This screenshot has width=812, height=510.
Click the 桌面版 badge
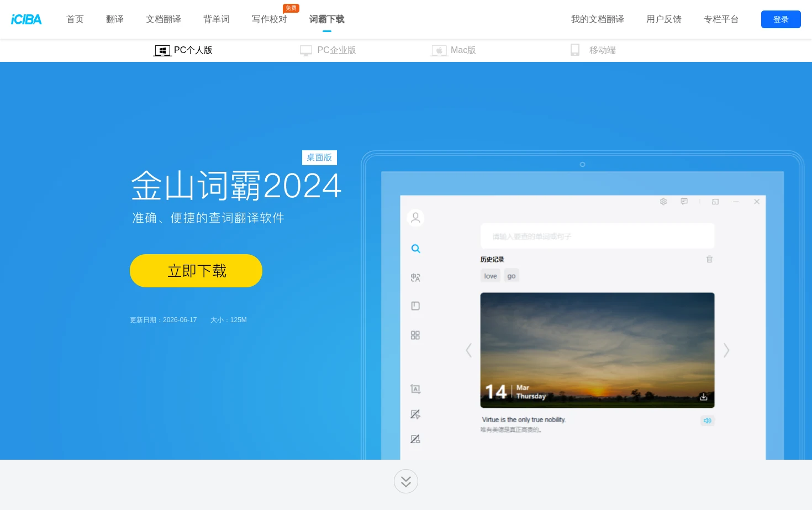coord(319,157)
